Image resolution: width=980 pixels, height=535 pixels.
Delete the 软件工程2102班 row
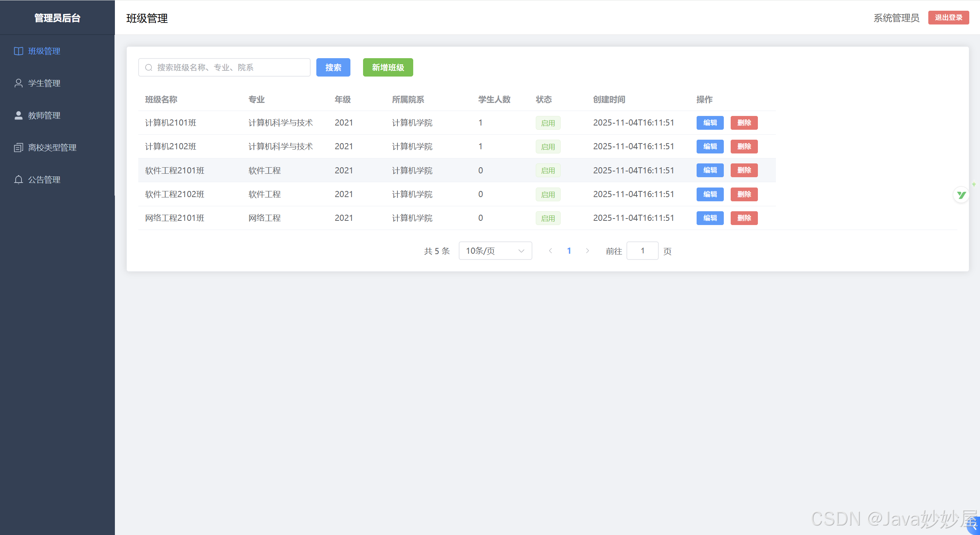click(744, 194)
